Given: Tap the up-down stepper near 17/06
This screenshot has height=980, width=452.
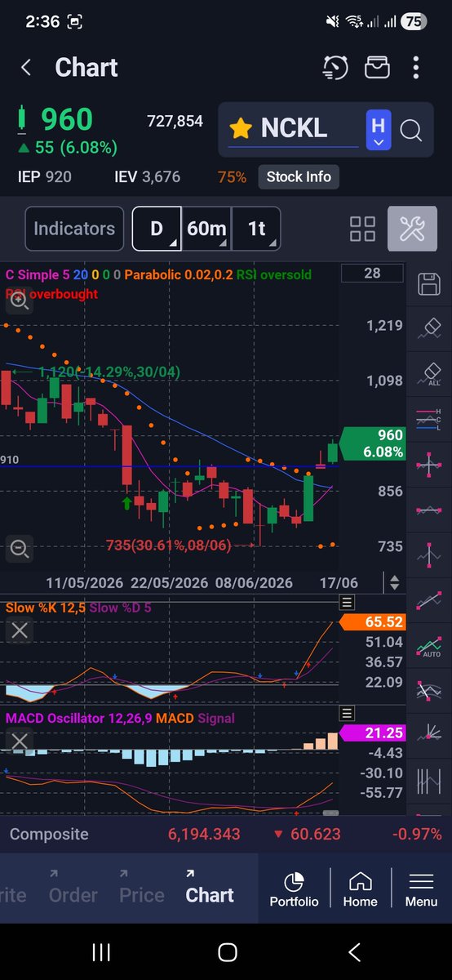Looking at the screenshot, I should coord(394,582).
